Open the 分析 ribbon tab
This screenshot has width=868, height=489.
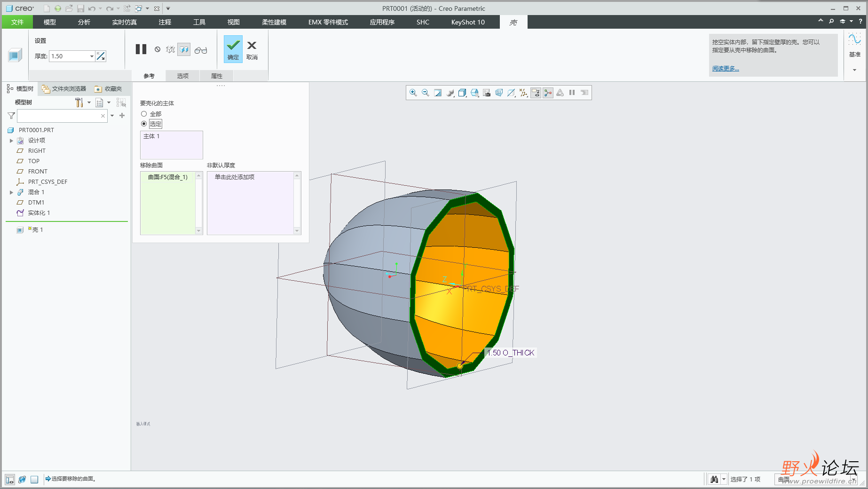coord(84,22)
